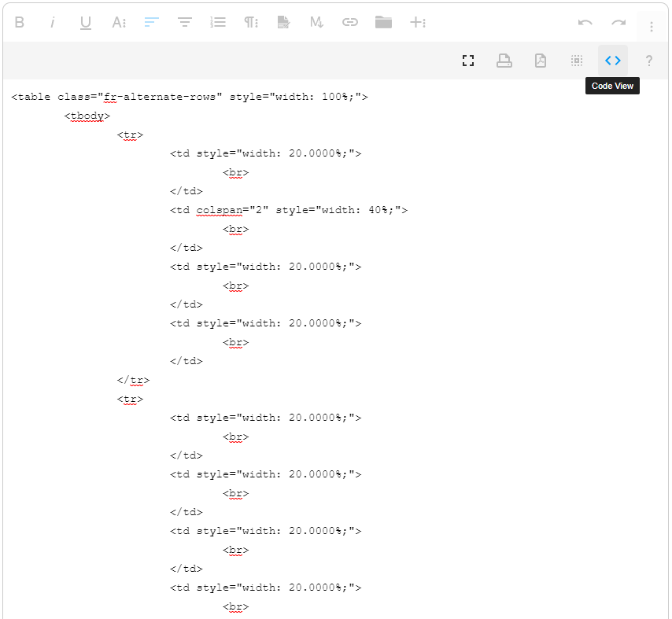Image resolution: width=672 pixels, height=619 pixels.
Task: Exit Code View mode
Action: point(613,61)
